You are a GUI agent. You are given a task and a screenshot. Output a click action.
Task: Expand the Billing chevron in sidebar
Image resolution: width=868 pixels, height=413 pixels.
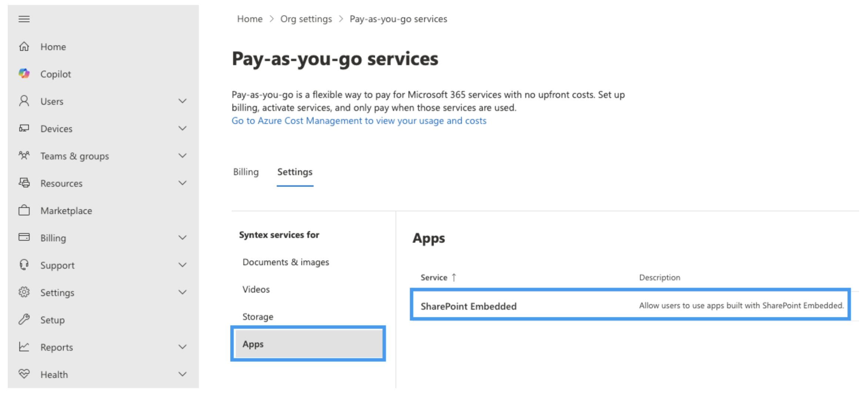coord(182,238)
